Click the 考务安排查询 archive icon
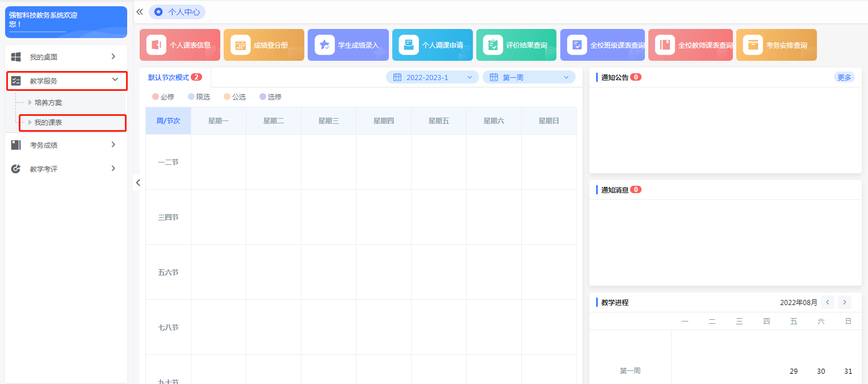868x384 pixels. [753, 45]
